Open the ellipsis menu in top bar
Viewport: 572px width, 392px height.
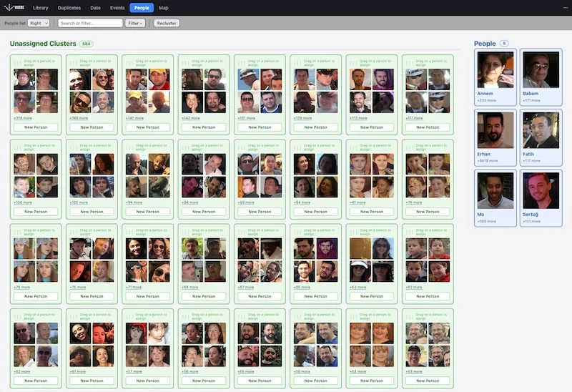[565, 8]
